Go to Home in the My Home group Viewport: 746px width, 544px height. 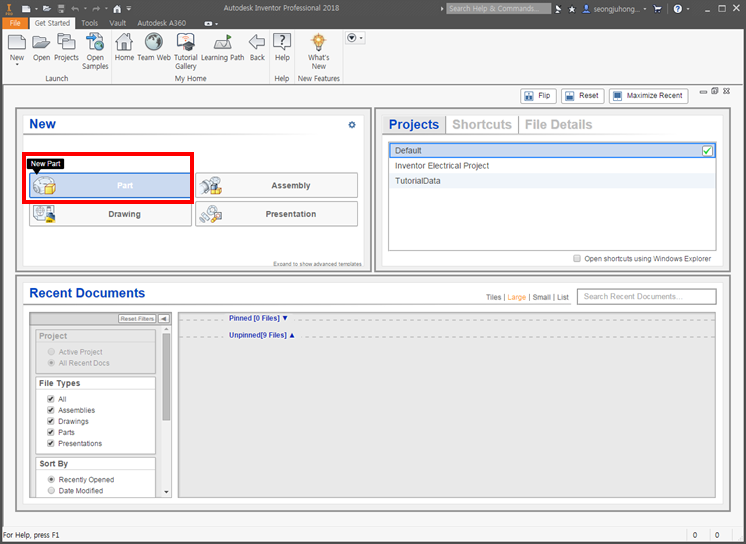124,43
